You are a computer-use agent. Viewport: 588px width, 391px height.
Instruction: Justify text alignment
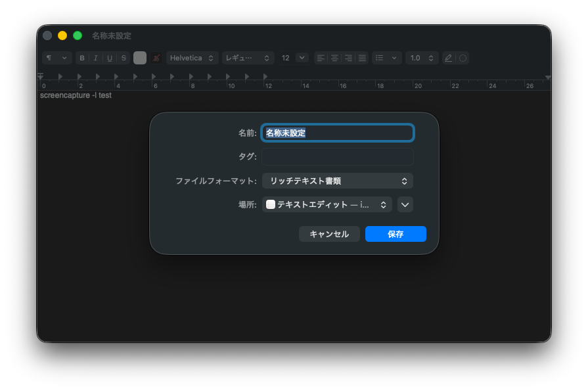(x=362, y=58)
